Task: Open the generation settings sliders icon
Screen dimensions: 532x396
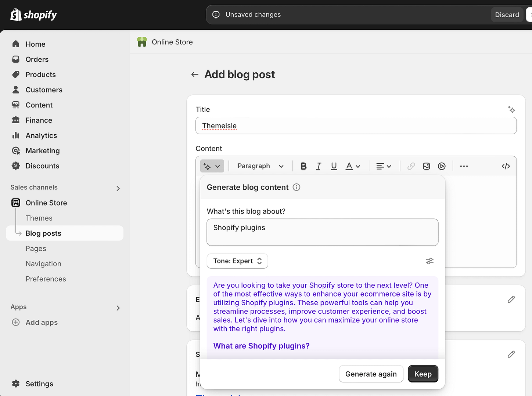Action: click(429, 261)
